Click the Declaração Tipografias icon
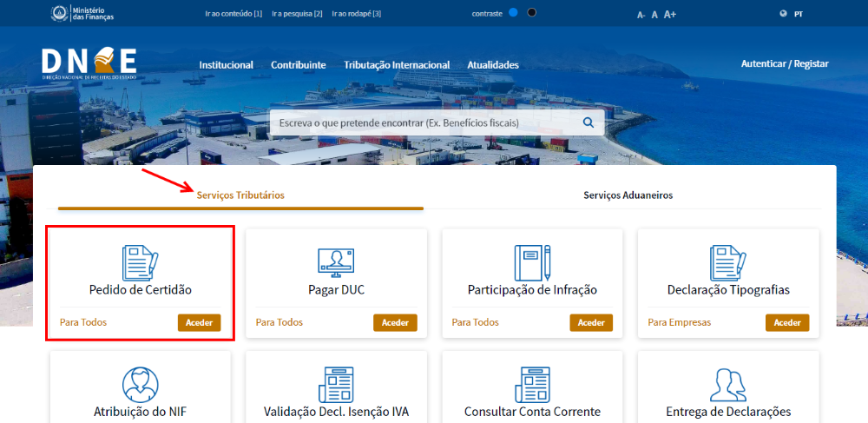868x423 pixels. pos(727,261)
